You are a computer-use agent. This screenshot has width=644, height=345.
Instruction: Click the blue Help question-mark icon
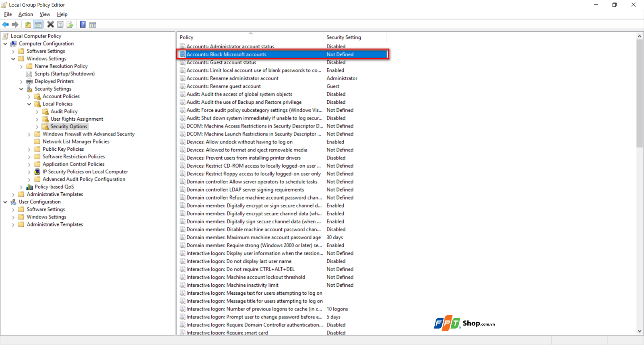[x=83, y=25]
